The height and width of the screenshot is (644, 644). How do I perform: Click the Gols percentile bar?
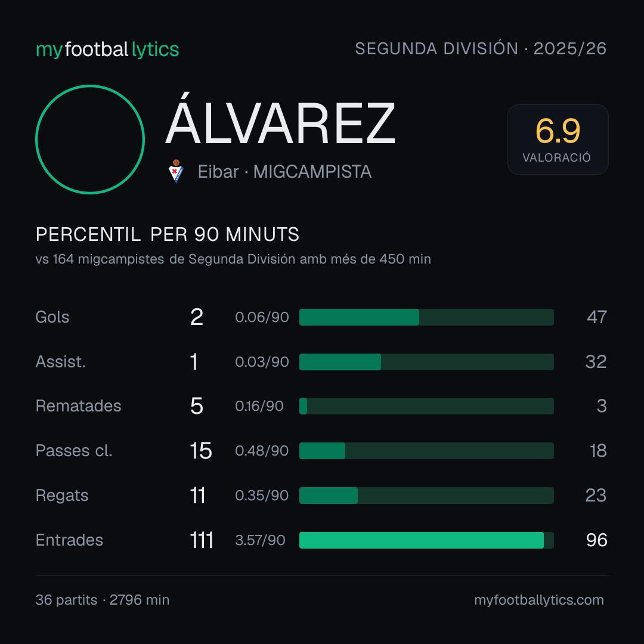426,317
